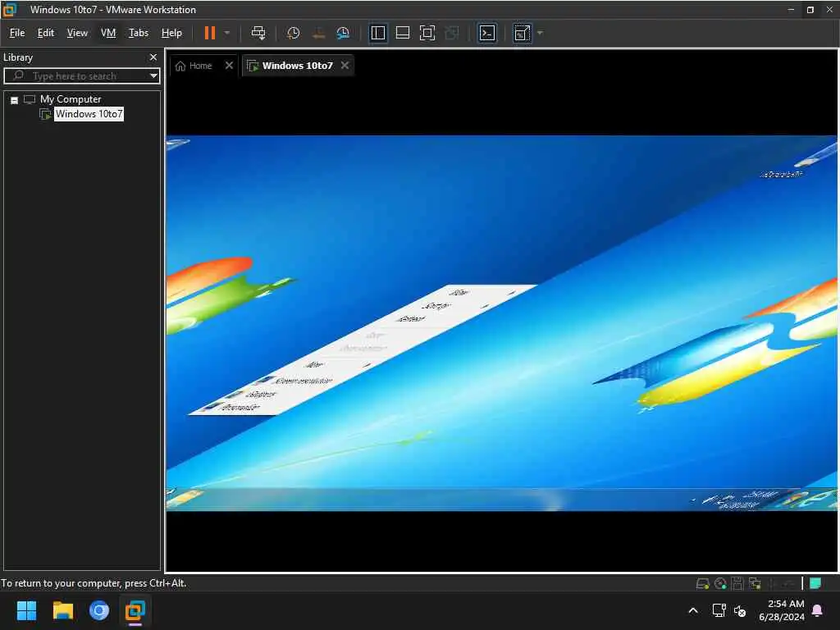Open the notifications bell
This screenshot has width=840, height=630.
(818, 610)
